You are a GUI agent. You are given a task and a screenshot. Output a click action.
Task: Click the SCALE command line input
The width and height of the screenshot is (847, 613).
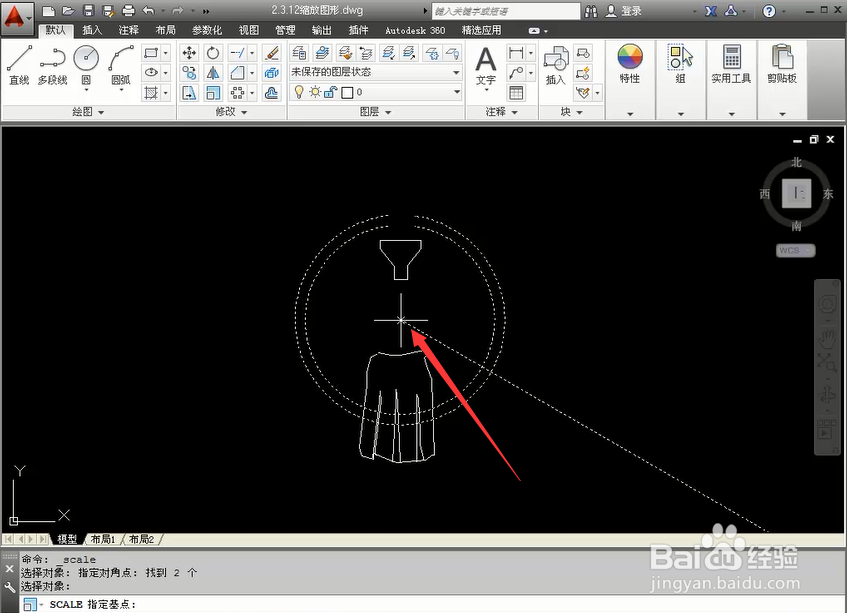click(x=432, y=604)
